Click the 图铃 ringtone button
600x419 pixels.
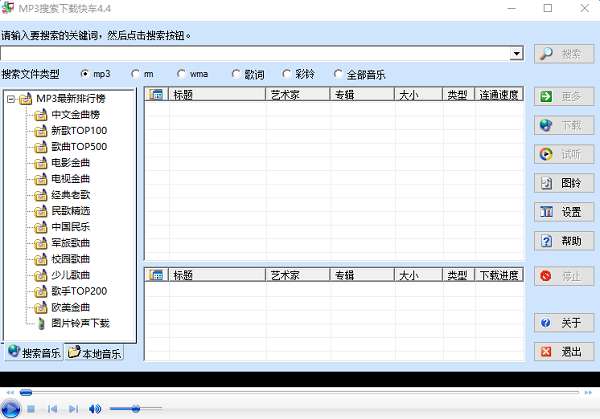coord(564,183)
